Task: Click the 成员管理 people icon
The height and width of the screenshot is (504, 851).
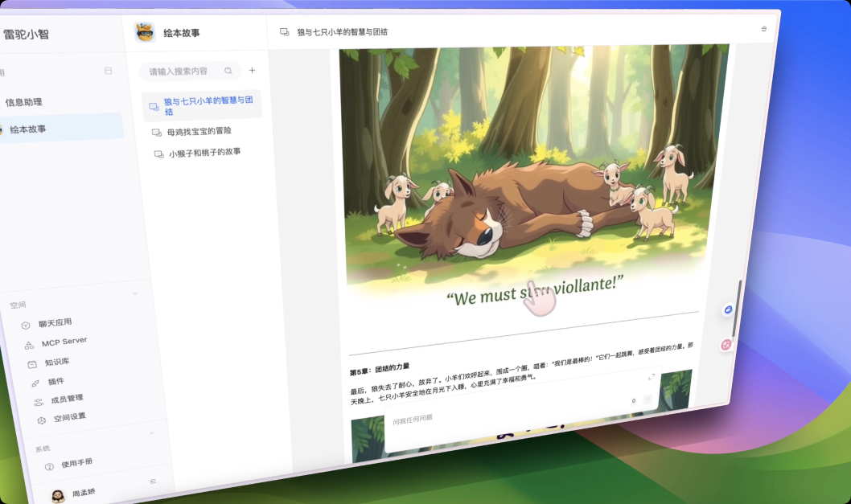Action: (39, 403)
